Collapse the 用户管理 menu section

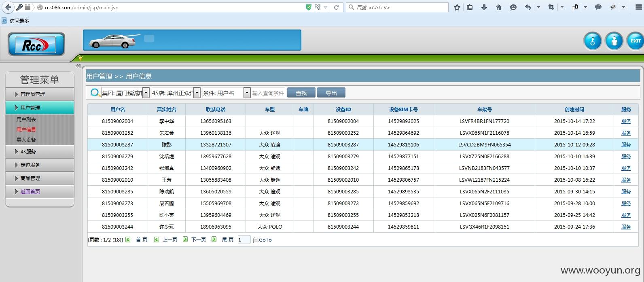[x=40, y=108]
